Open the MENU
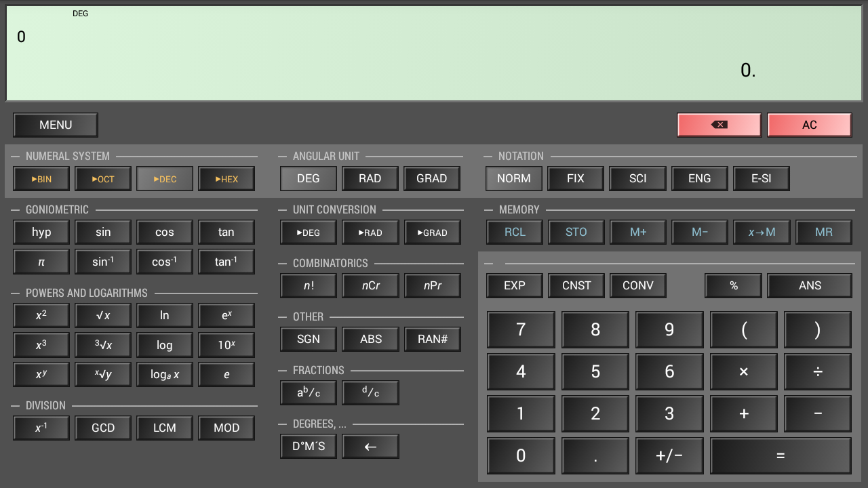 coord(56,125)
